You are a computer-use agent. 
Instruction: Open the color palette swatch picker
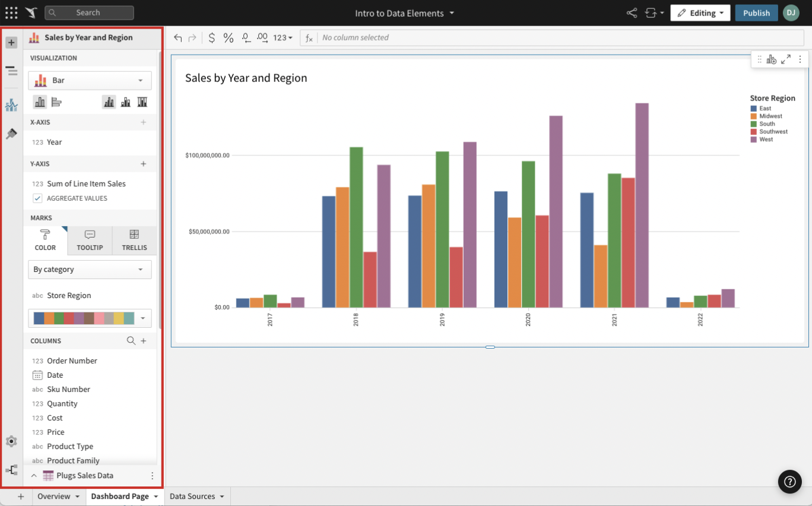click(90, 318)
